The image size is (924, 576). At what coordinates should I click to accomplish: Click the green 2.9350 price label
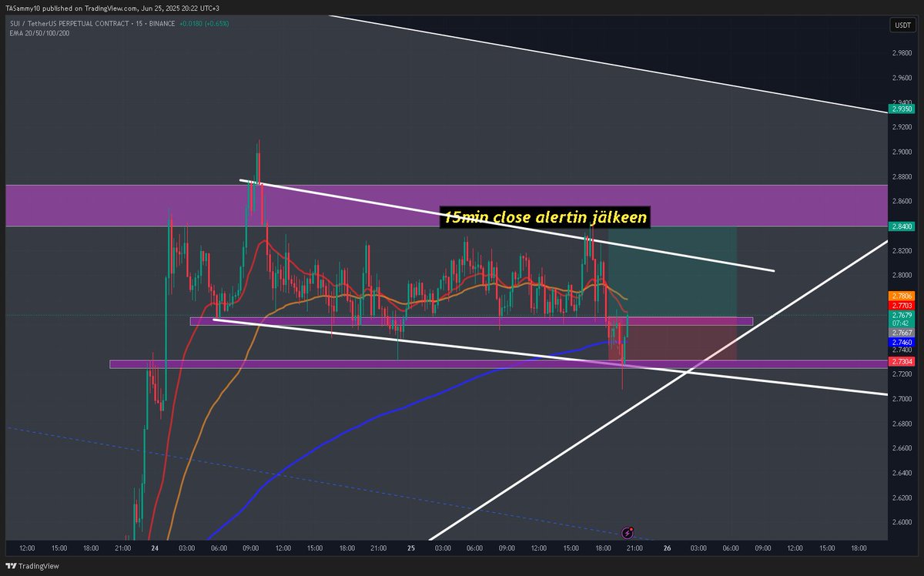pos(902,109)
